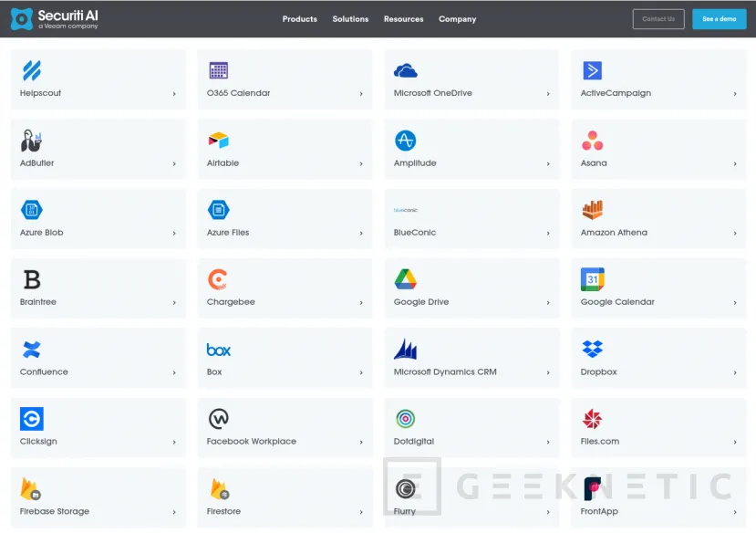Expand the Firestore card chevron
The width and height of the screenshot is (756, 533).
tap(361, 512)
